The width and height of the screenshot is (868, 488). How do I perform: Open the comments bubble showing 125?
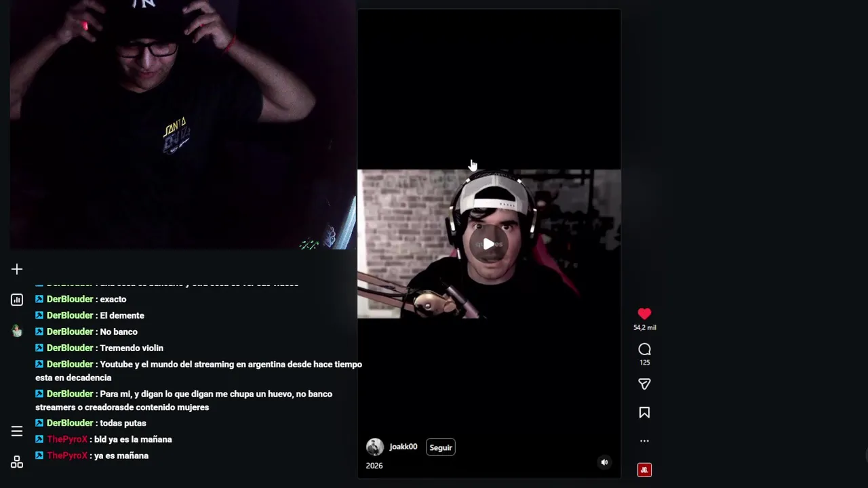click(644, 350)
